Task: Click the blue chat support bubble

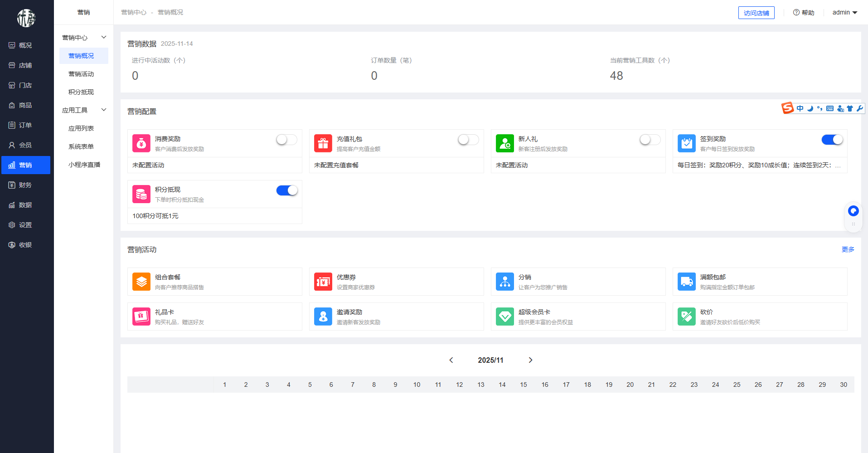Action: coord(853,211)
